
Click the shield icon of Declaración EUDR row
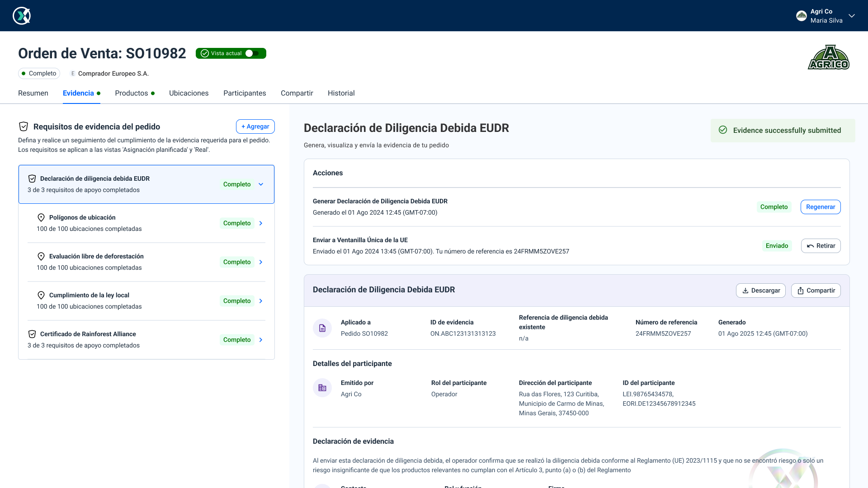32,178
